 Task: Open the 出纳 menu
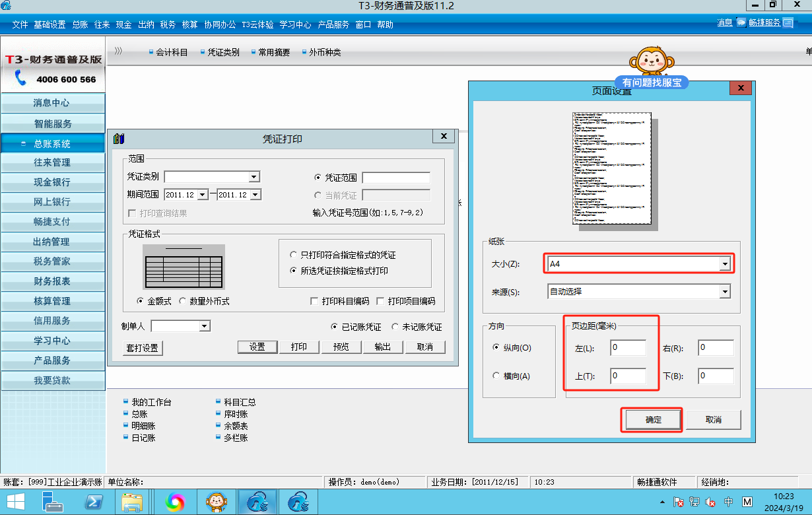coord(146,24)
